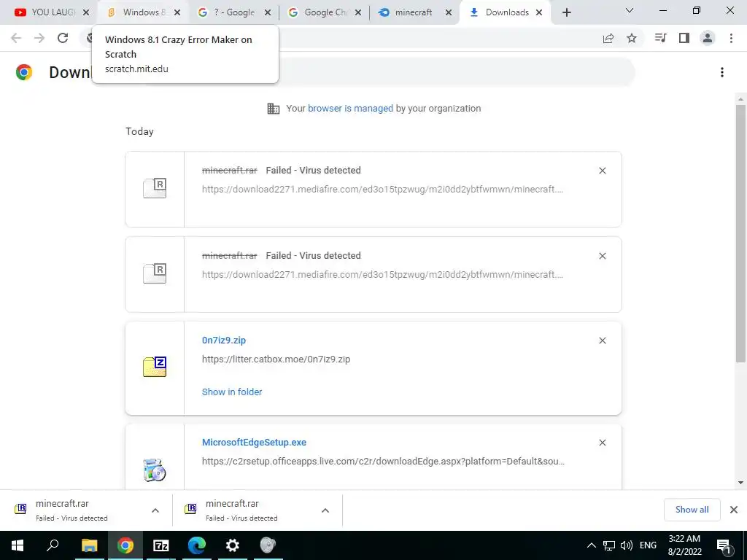747x560 pixels.
Task: Open Windows search from the taskbar
Action: click(x=53, y=545)
